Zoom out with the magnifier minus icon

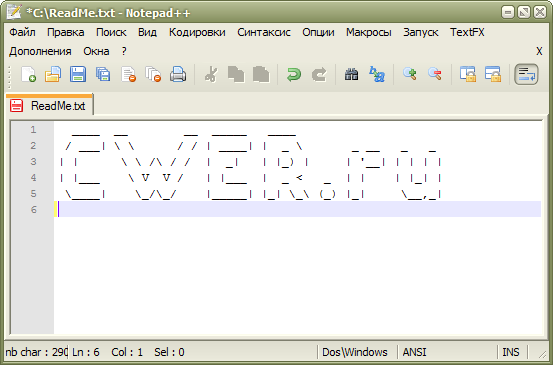434,74
